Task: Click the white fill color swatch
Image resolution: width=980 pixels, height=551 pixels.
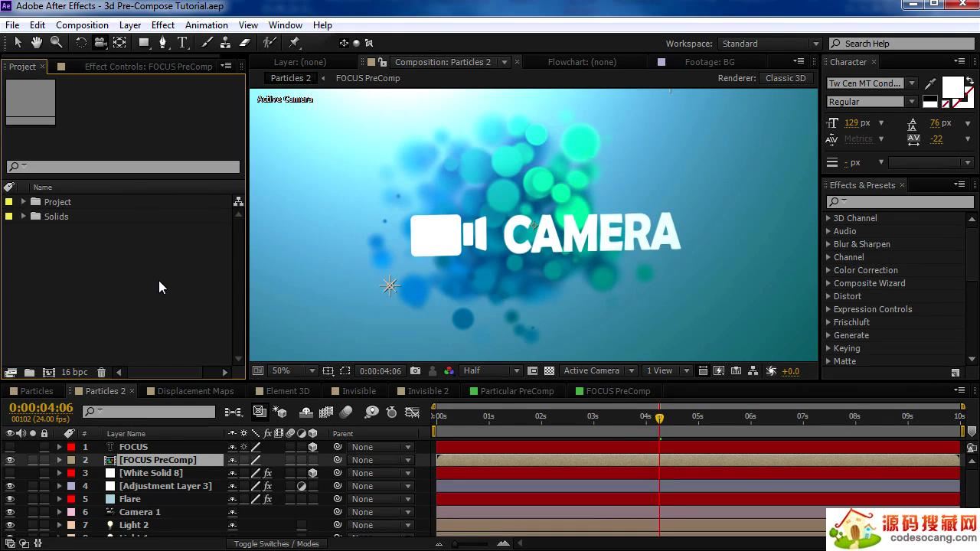Action: (952, 88)
